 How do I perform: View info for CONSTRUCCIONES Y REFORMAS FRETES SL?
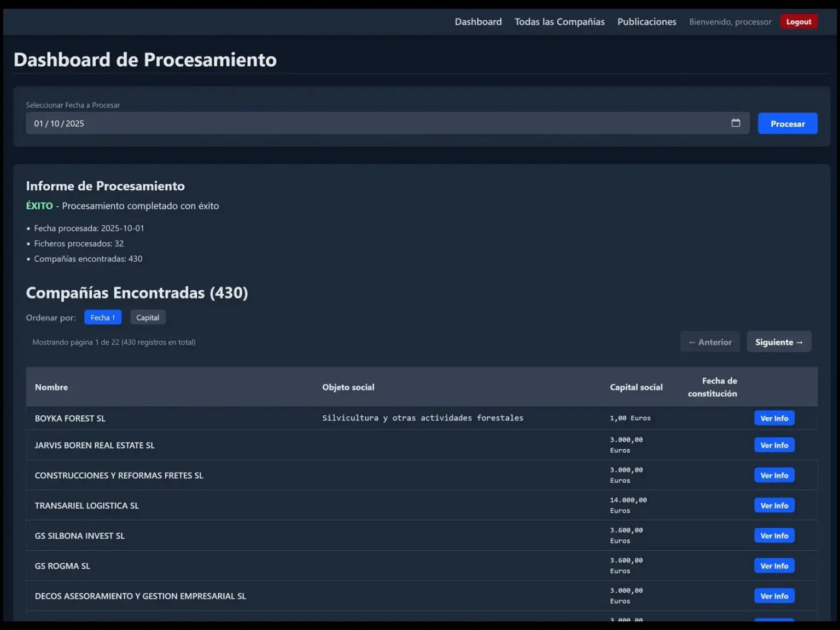(x=774, y=475)
